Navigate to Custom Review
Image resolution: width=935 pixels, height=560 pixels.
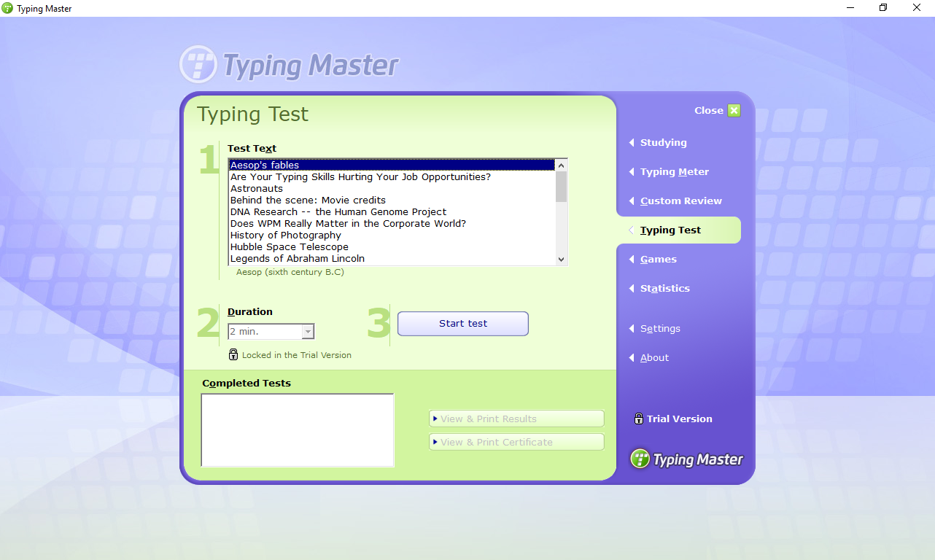(680, 201)
